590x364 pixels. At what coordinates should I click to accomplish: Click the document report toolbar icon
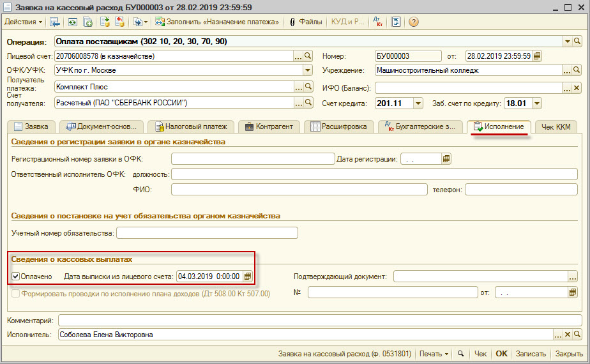click(396, 22)
